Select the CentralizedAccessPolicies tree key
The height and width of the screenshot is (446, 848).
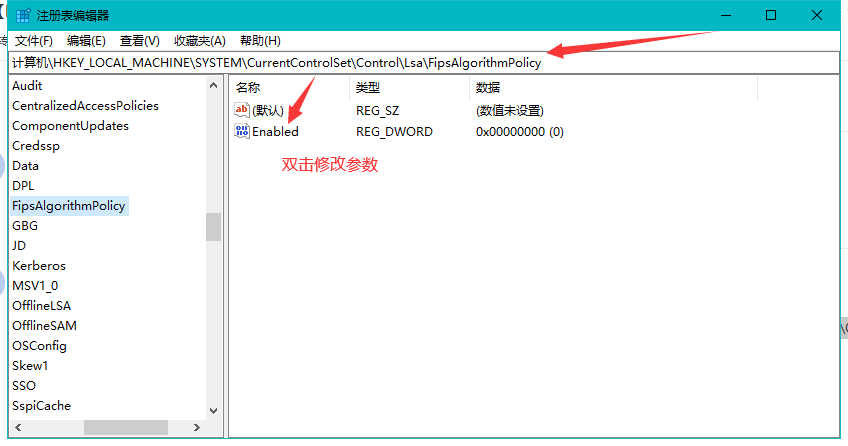click(x=85, y=106)
